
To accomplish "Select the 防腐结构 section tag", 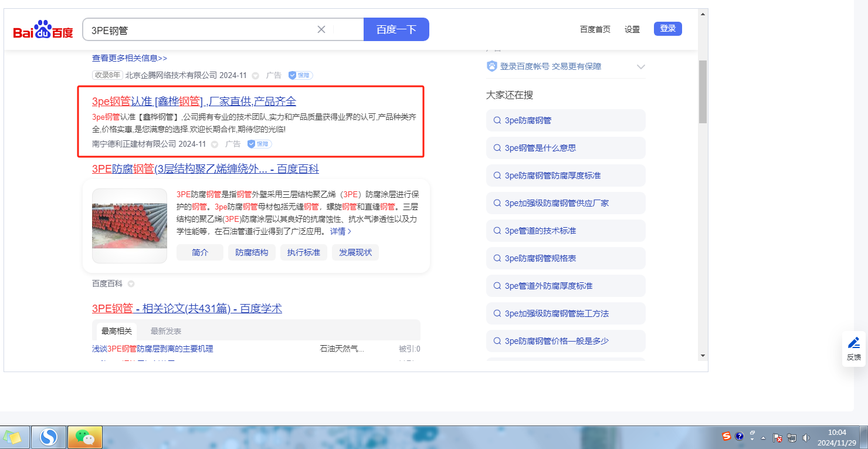I will click(x=252, y=252).
